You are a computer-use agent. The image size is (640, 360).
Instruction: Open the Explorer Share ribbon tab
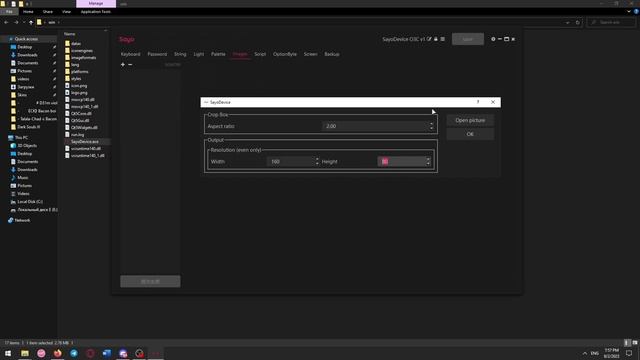pyautogui.click(x=48, y=12)
